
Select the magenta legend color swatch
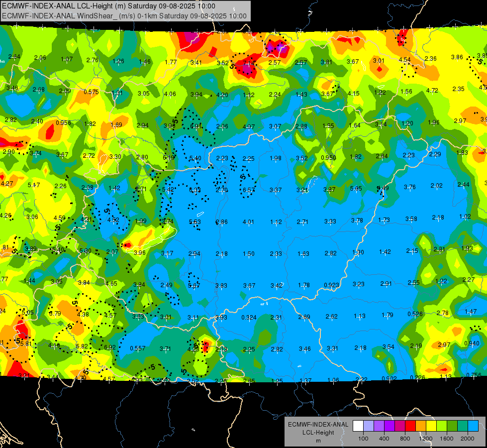click(x=400, y=426)
